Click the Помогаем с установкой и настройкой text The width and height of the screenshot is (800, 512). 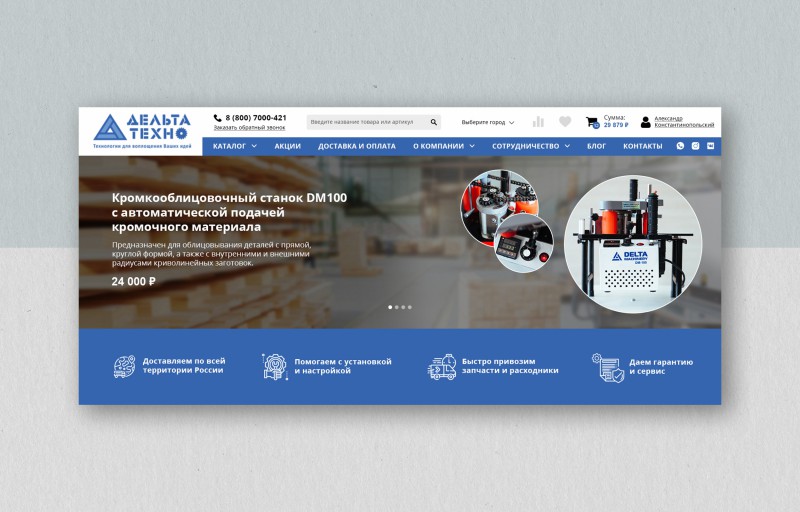click(343, 366)
